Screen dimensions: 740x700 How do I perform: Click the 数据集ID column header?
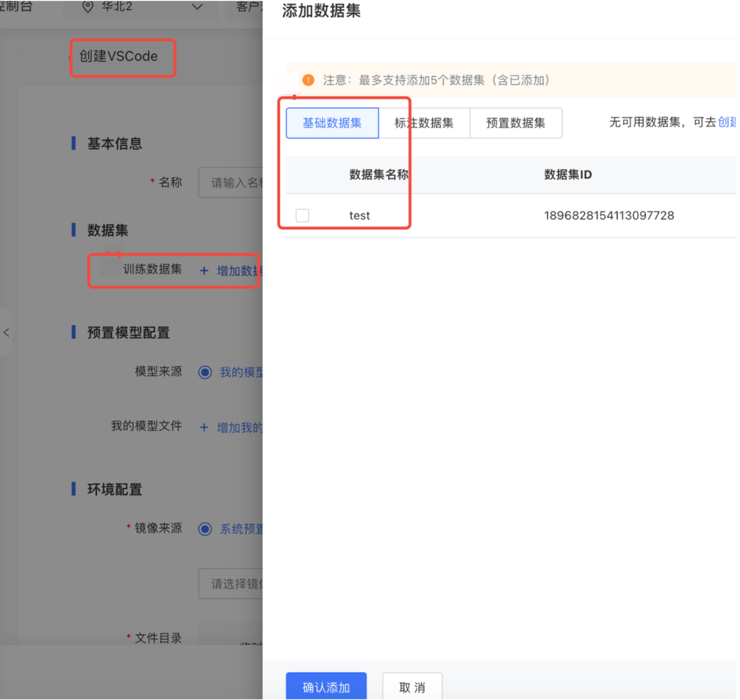pos(567,175)
